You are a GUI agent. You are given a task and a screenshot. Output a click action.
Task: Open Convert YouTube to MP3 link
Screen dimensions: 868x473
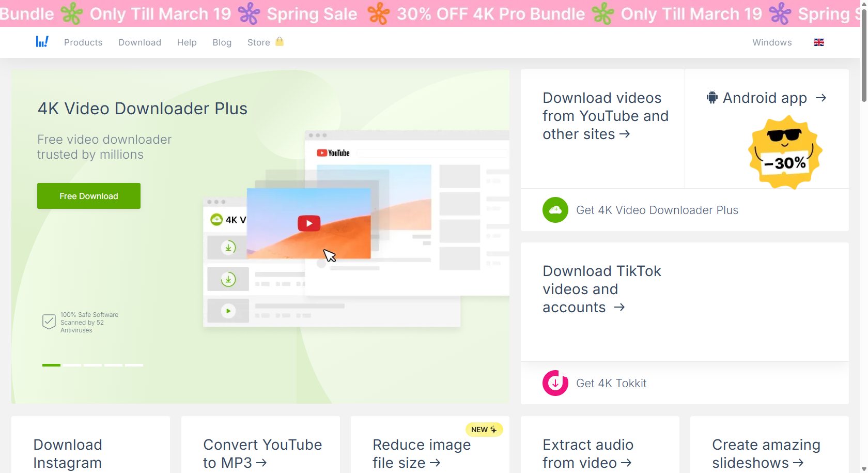pos(262,453)
